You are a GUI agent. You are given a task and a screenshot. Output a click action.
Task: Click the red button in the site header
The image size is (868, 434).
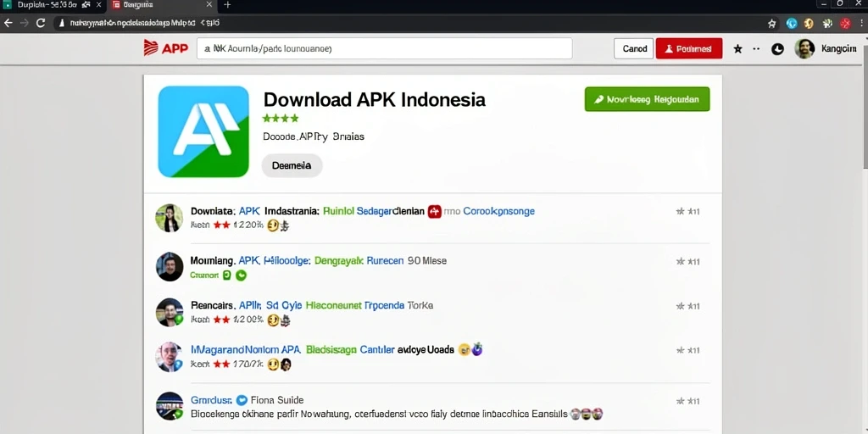coord(689,48)
